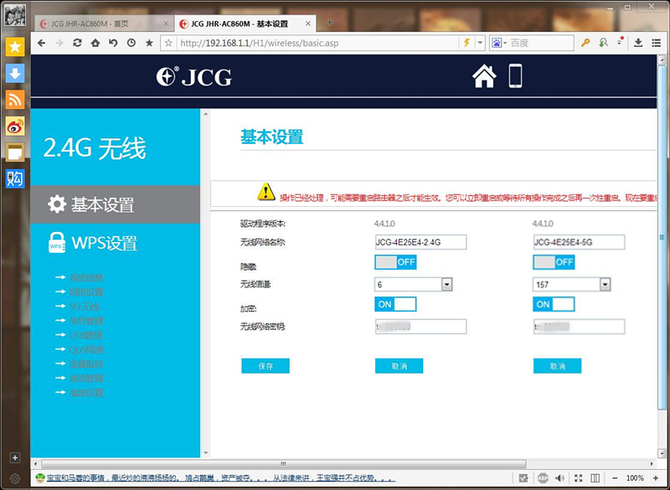Zoom in with the plus button
This screenshot has height=490, width=670.
(x=656, y=478)
